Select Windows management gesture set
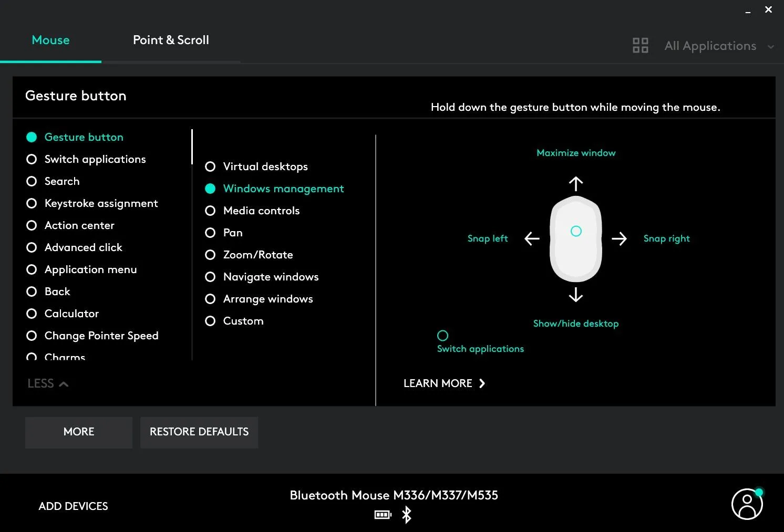The image size is (784, 532). click(x=210, y=189)
